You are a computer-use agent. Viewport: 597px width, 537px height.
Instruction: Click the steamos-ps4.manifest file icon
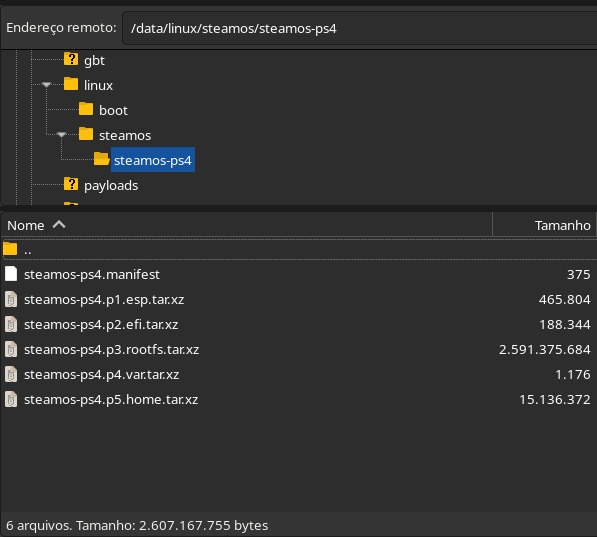coord(11,274)
